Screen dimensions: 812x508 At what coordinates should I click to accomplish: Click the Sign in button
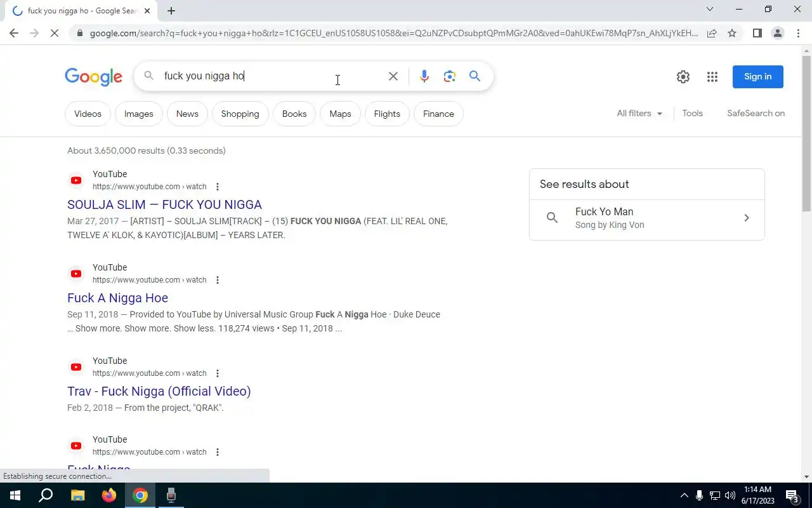click(758, 77)
